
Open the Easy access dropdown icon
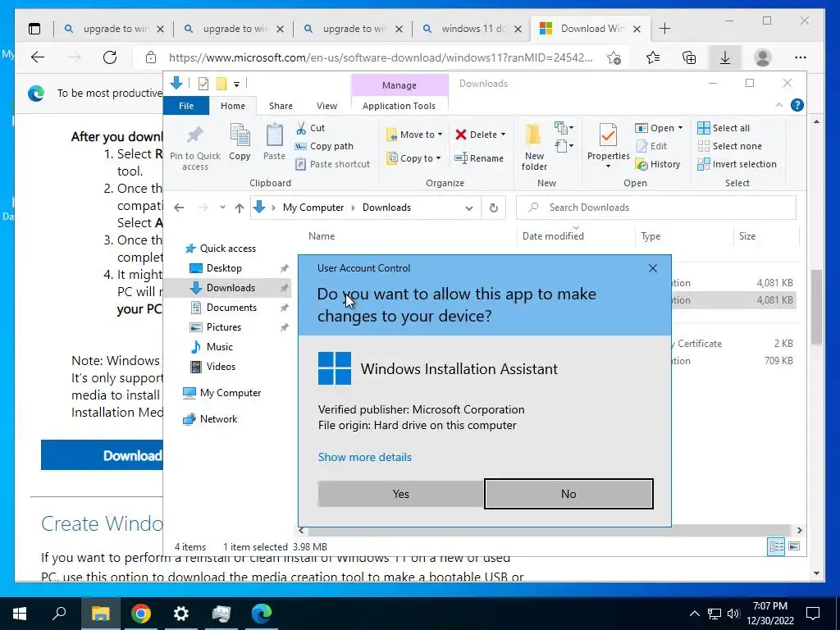click(x=564, y=146)
